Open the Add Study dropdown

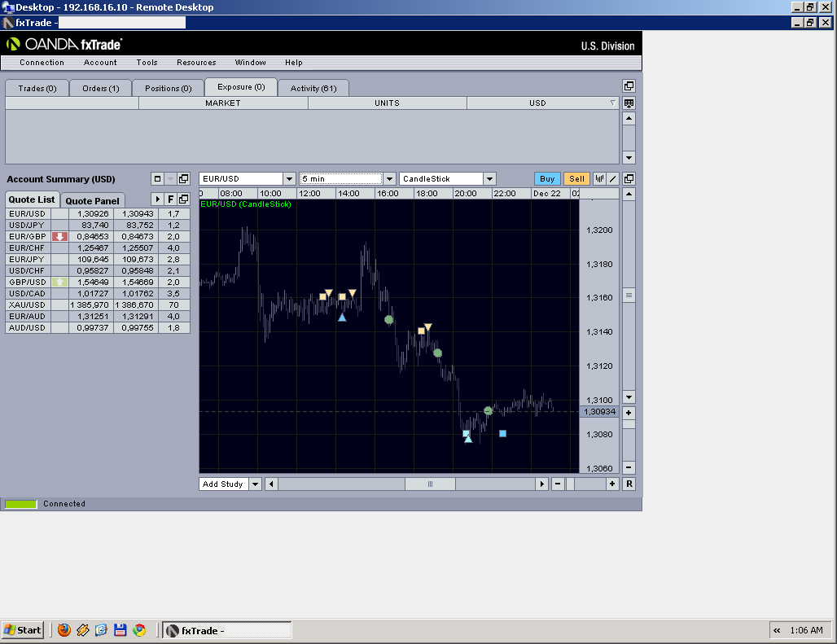255,484
